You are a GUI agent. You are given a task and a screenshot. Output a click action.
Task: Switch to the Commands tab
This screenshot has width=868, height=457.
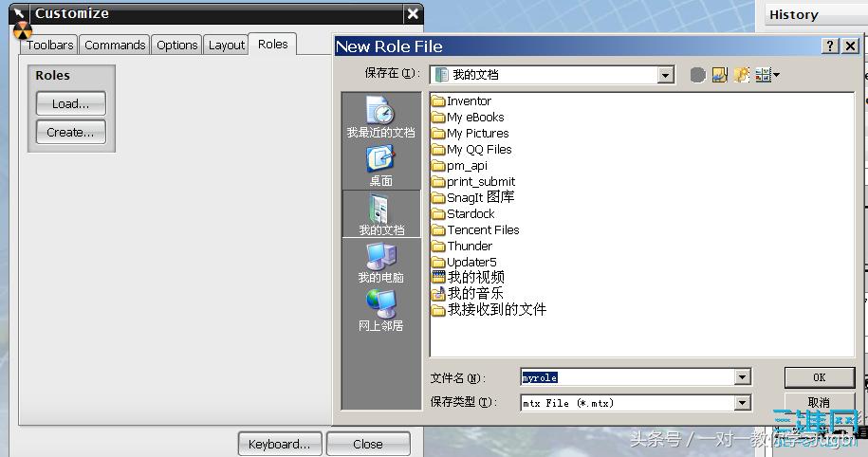coord(115,45)
